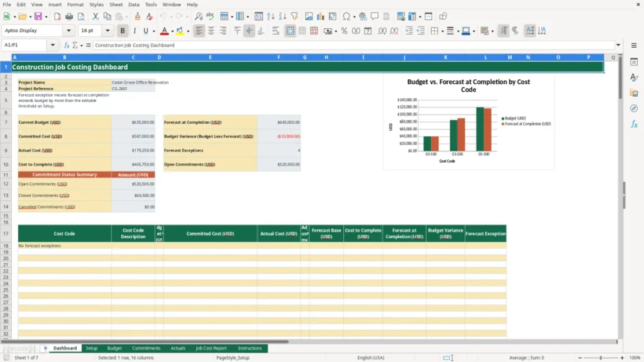Click the Sum sigma button
Image resolution: width=644 pixels, height=362 pixels.
pyautogui.click(x=75, y=45)
